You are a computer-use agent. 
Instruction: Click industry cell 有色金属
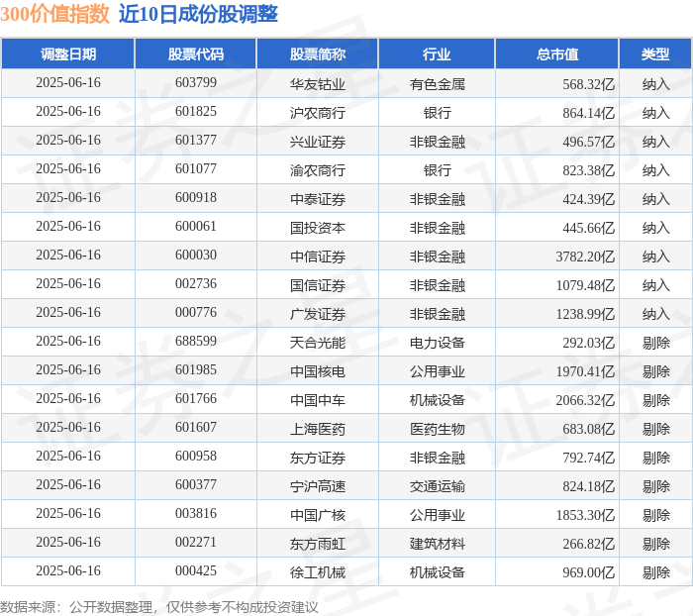tap(438, 84)
